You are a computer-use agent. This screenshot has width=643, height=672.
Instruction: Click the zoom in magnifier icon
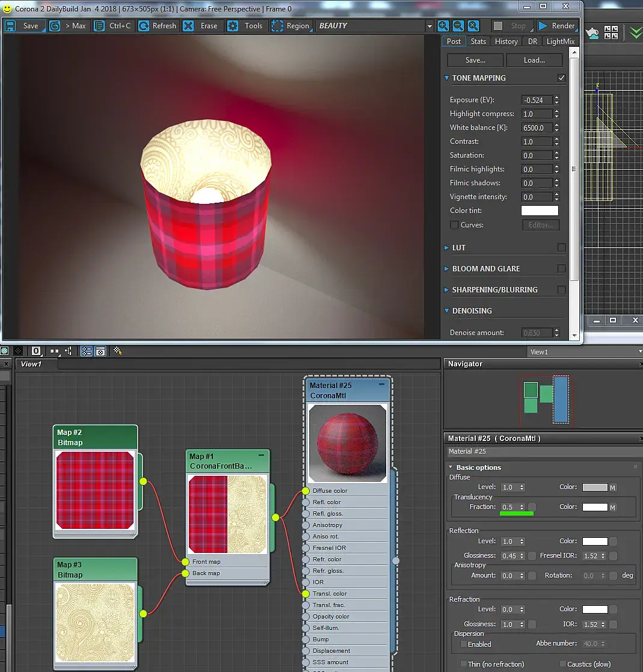(443, 26)
